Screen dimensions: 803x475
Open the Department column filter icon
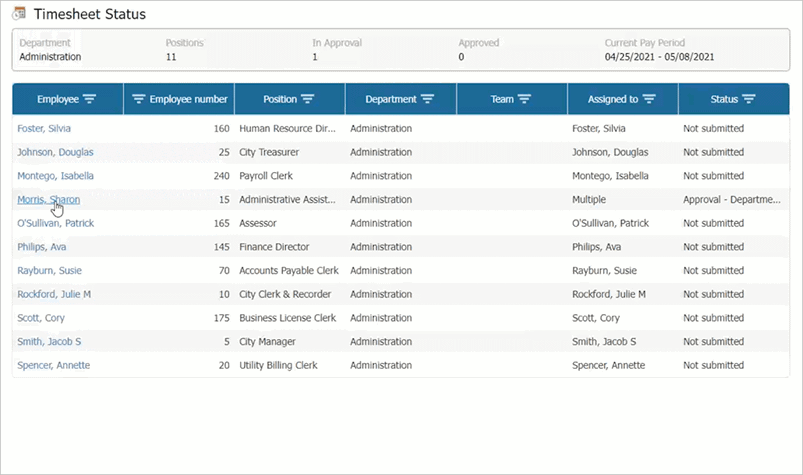click(x=428, y=99)
